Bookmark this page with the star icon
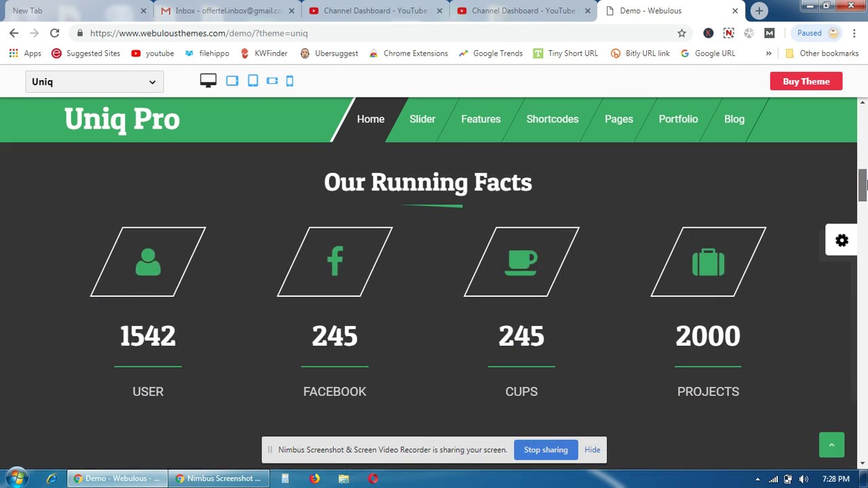The image size is (868, 488). pyautogui.click(x=682, y=33)
